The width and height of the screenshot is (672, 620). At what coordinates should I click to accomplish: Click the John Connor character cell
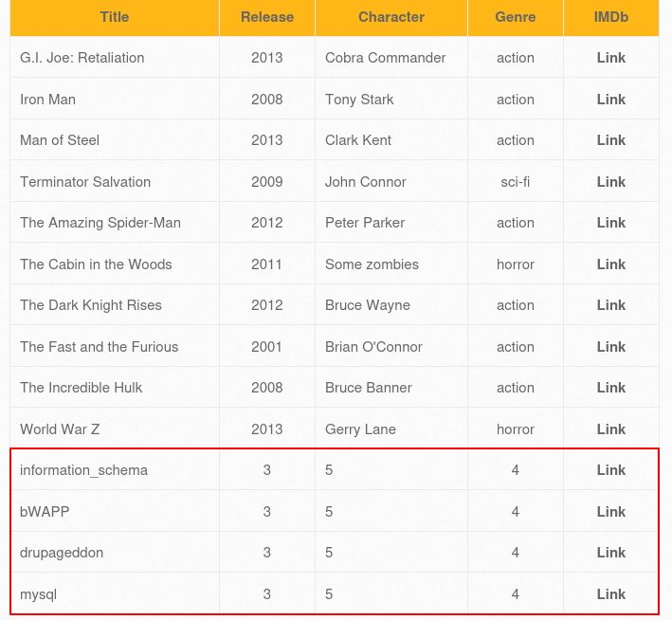[391, 182]
